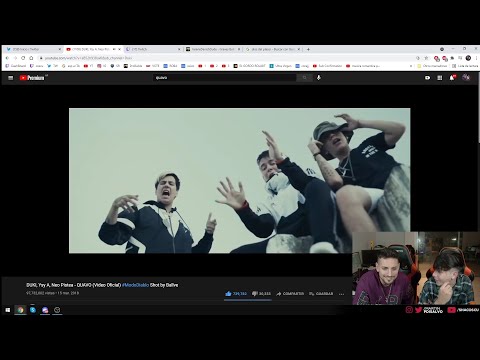Image resolution: width=480 pixels, height=360 pixels.
Task: Switch to the Twitter browser tab
Action: click(x=32, y=49)
